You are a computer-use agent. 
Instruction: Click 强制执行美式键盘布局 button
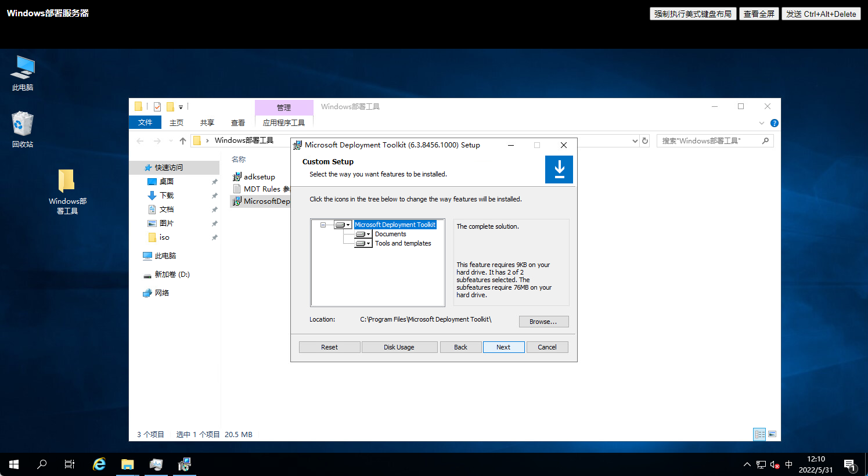[693, 14]
